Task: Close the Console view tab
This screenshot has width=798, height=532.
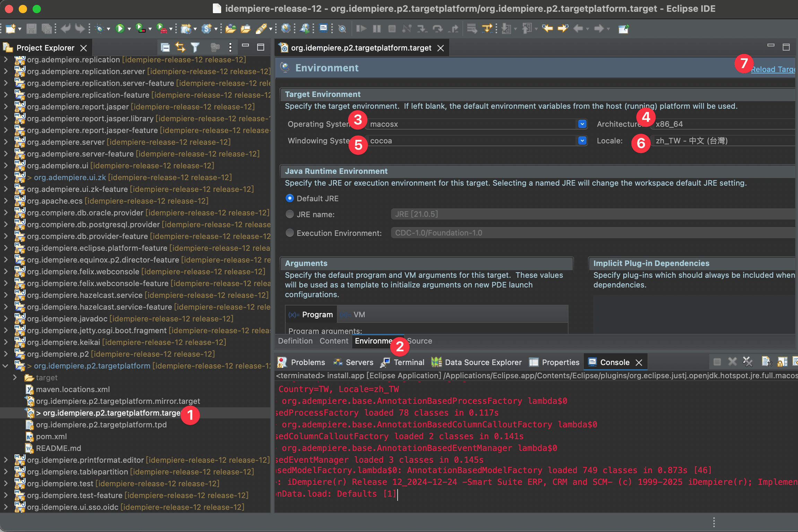Action: click(x=639, y=362)
